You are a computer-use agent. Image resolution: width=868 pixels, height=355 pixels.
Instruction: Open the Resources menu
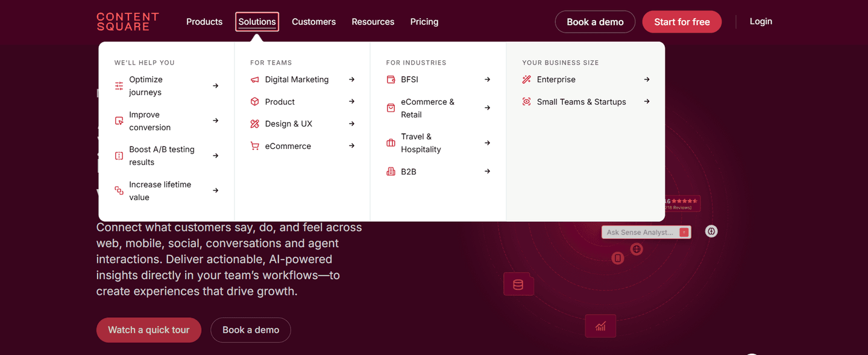click(x=373, y=22)
